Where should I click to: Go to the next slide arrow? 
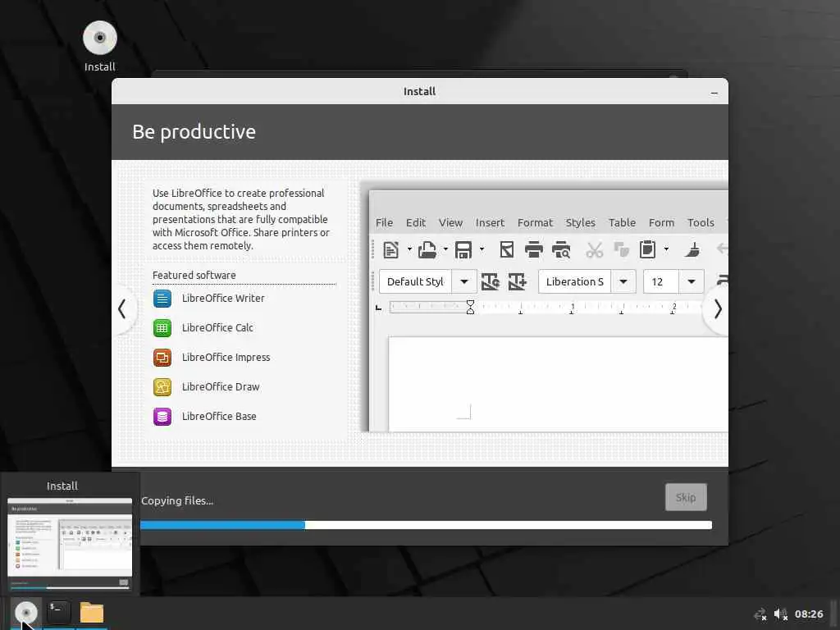click(x=717, y=309)
